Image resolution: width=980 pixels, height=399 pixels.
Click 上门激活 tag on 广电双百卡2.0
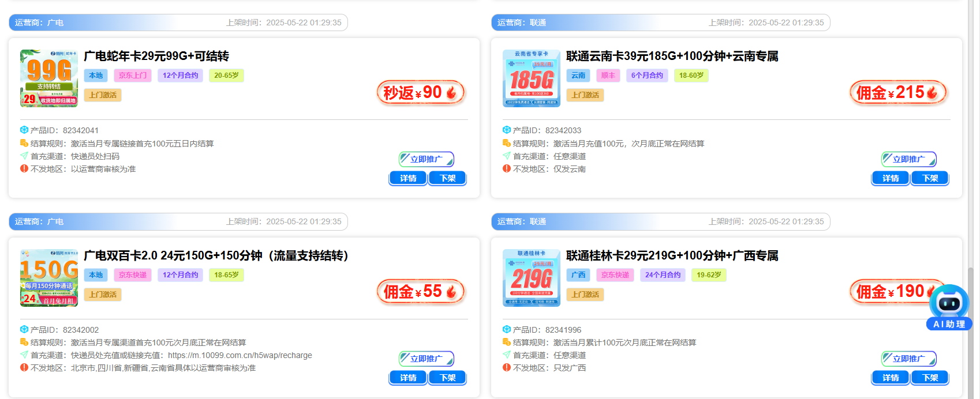pyautogui.click(x=103, y=295)
